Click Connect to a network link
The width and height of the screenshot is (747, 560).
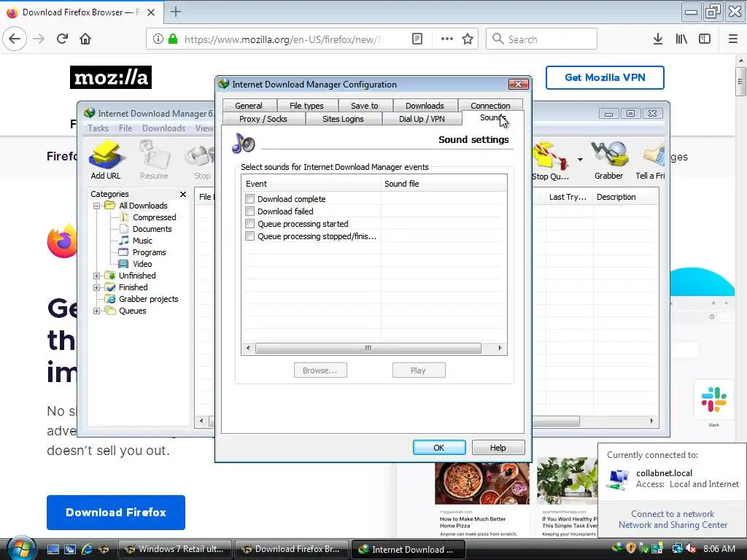[672, 514]
